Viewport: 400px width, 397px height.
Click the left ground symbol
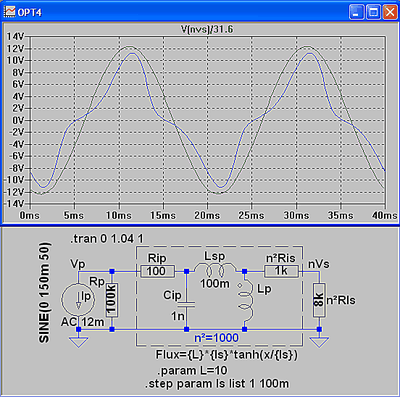pyautogui.click(x=78, y=342)
